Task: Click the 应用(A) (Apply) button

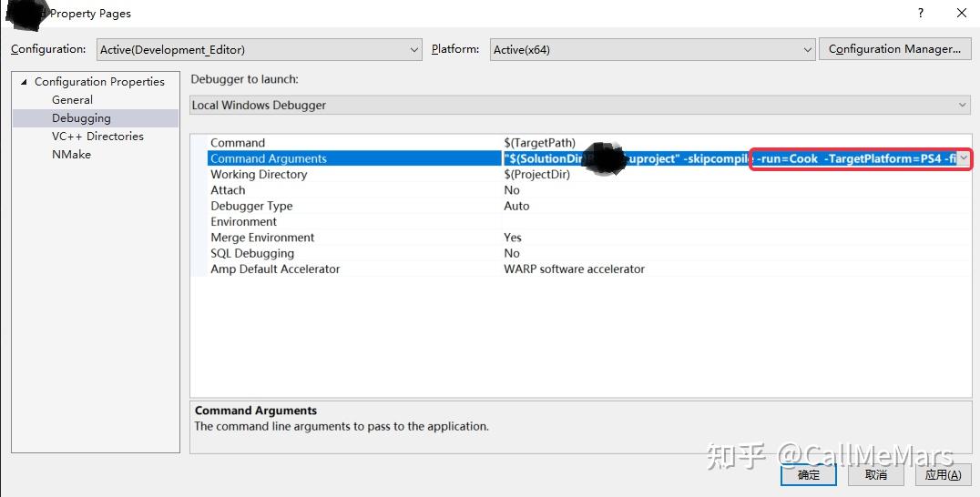Action: [x=944, y=474]
